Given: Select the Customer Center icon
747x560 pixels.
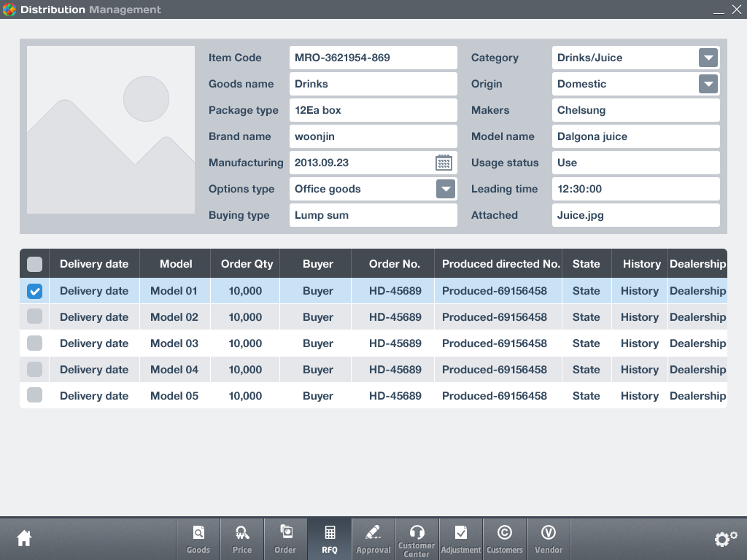Looking at the screenshot, I should click(x=417, y=538).
